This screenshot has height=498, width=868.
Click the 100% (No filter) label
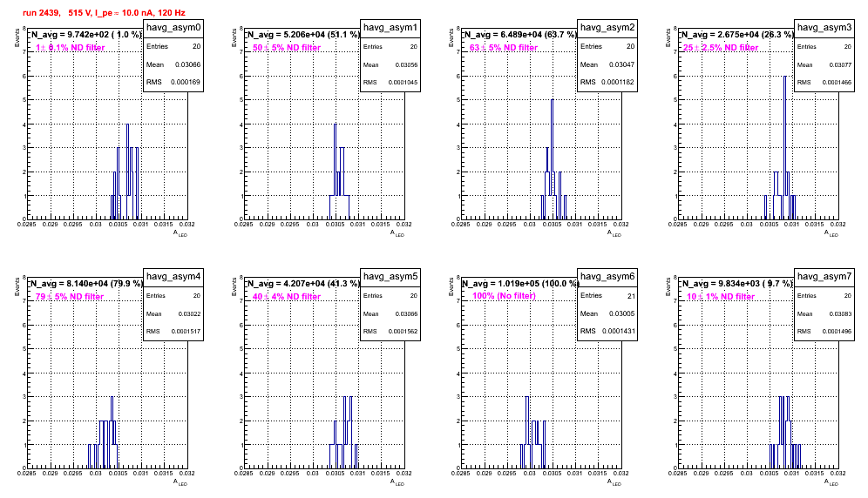pyautogui.click(x=505, y=296)
